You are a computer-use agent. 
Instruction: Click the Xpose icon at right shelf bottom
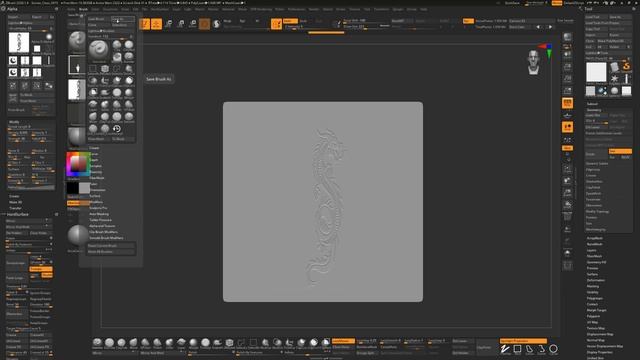(567, 266)
